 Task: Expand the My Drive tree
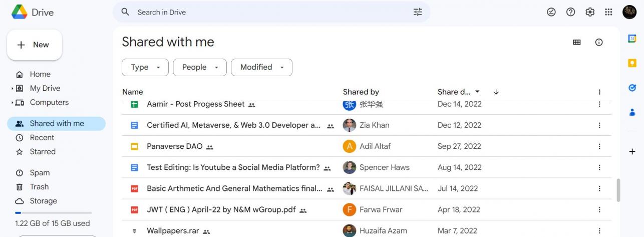[x=13, y=88]
